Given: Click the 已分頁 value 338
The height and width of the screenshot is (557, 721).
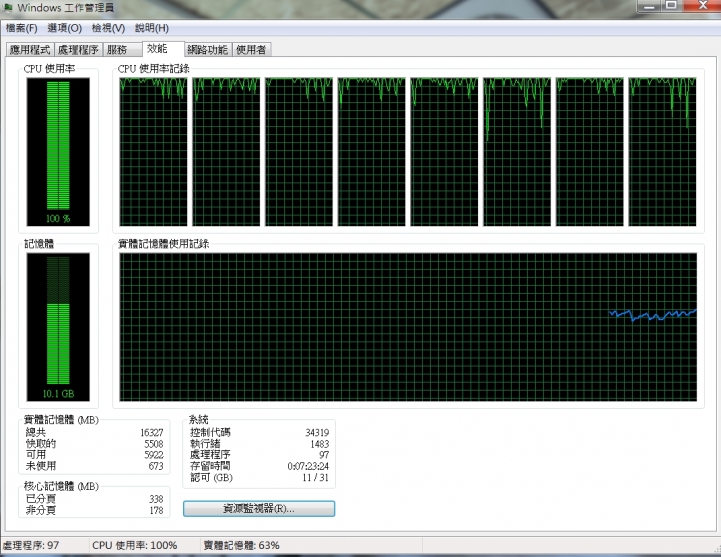Looking at the screenshot, I should point(156,499).
